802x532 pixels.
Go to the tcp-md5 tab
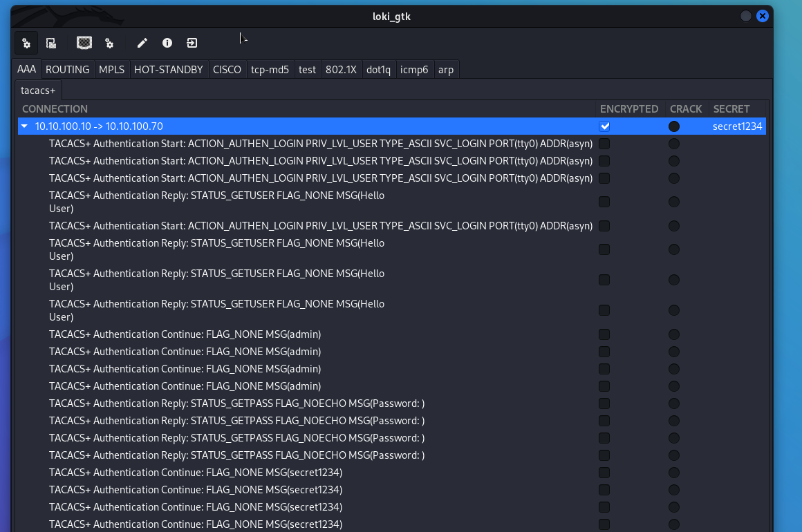pos(270,70)
